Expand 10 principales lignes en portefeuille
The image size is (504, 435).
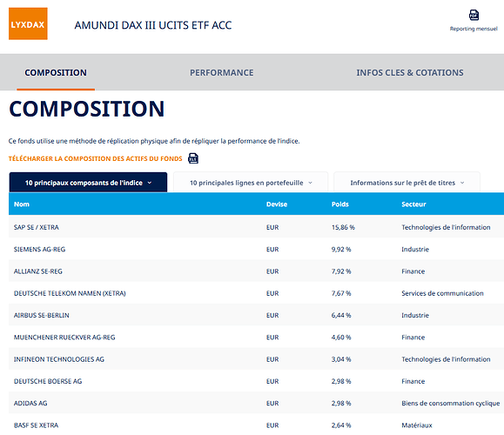pos(251,183)
